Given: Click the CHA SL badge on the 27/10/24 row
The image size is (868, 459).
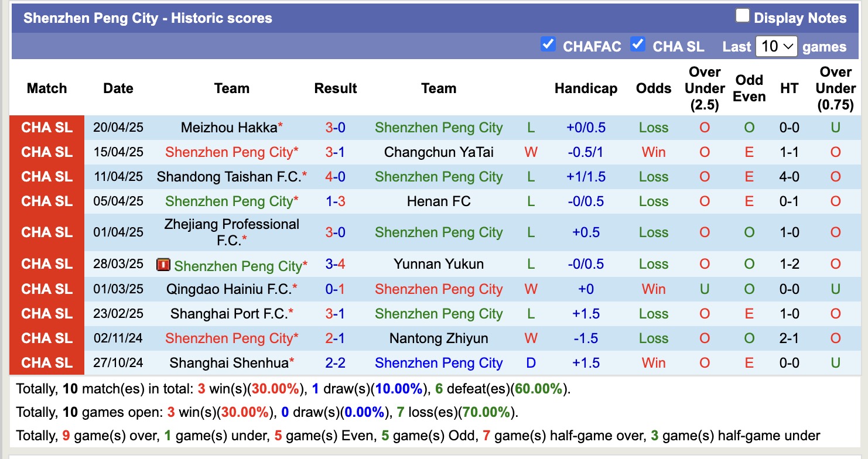Looking at the screenshot, I should tap(46, 363).
